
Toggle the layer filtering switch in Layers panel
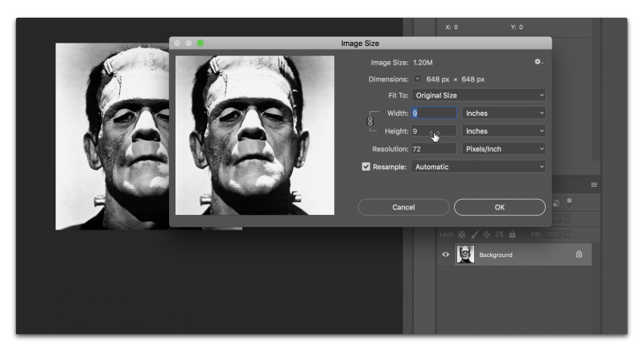coord(569,202)
